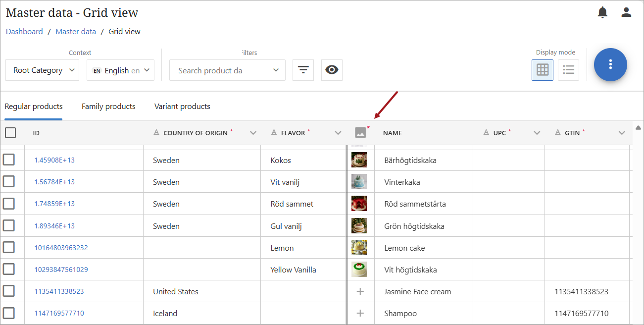The width and height of the screenshot is (644, 325).
Task: Click the image column header icon
Action: (360, 133)
